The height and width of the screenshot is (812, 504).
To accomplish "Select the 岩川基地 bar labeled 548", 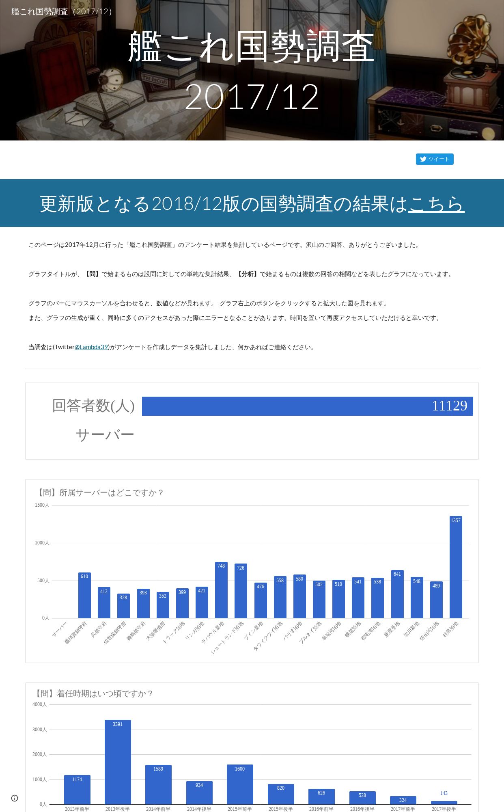I will tap(417, 598).
